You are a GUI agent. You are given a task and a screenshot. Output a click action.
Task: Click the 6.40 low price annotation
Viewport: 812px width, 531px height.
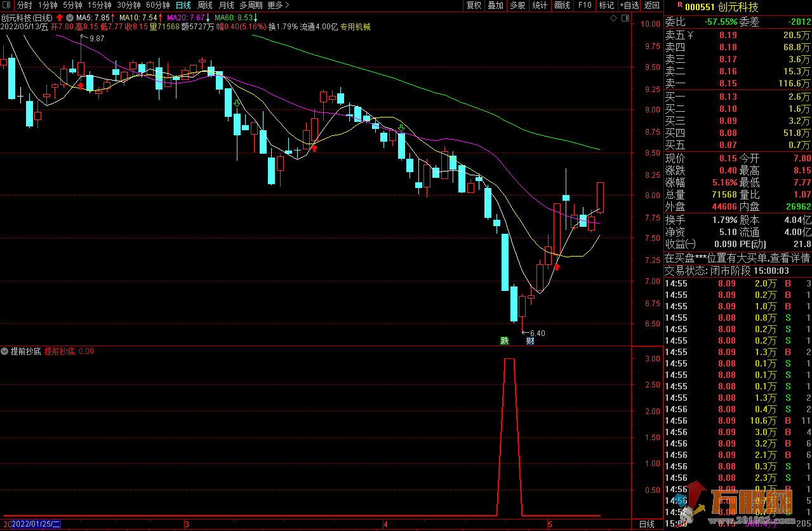pos(537,333)
